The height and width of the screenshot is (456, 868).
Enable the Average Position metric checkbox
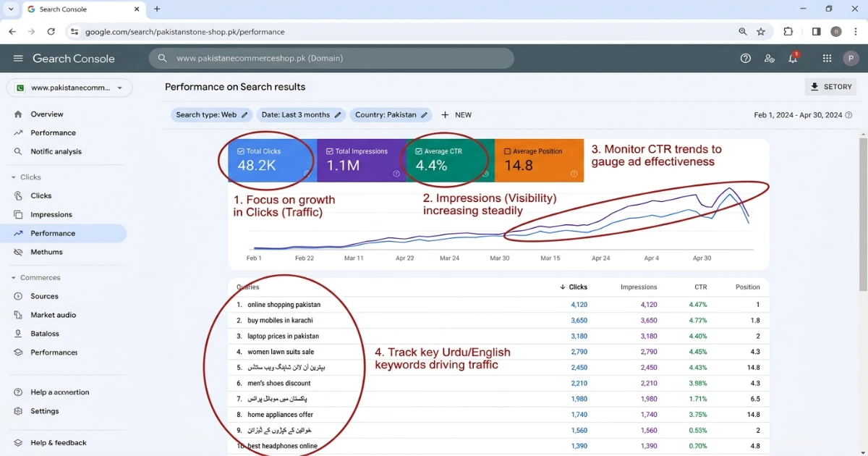pos(507,151)
